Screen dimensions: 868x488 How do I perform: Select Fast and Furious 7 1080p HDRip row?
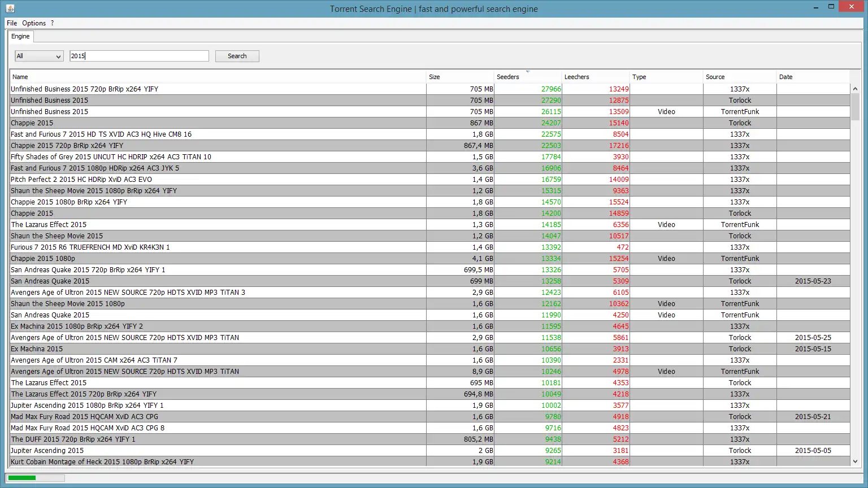(x=430, y=168)
